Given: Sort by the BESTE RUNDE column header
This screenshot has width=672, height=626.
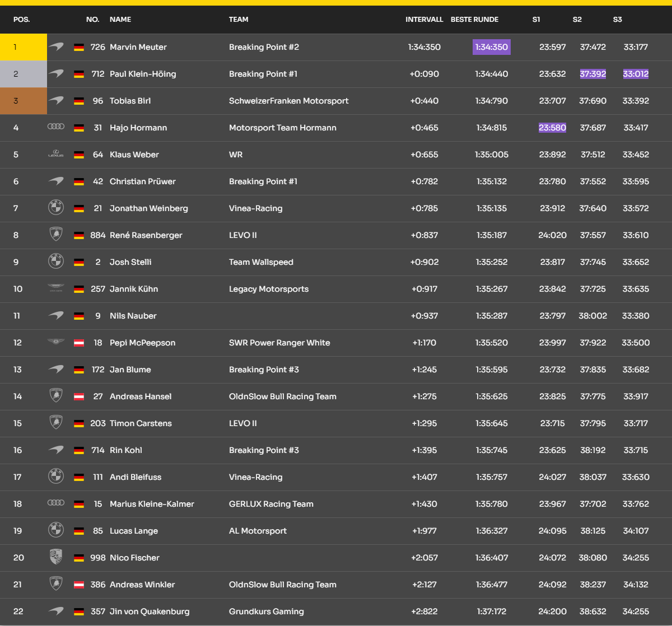Looking at the screenshot, I should [x=474, y=19].
